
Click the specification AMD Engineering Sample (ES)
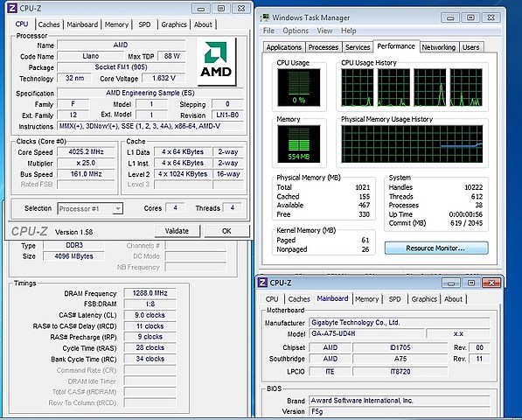[150, 93]
